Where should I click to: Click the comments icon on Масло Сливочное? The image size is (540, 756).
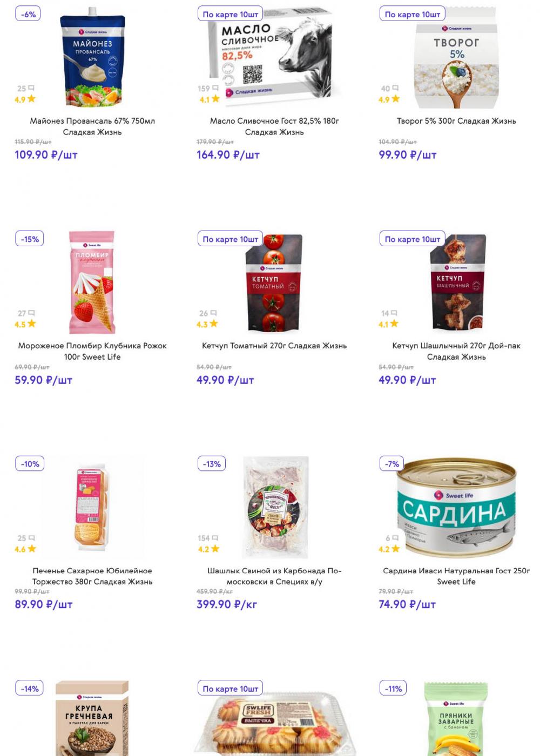click(216, 88)
